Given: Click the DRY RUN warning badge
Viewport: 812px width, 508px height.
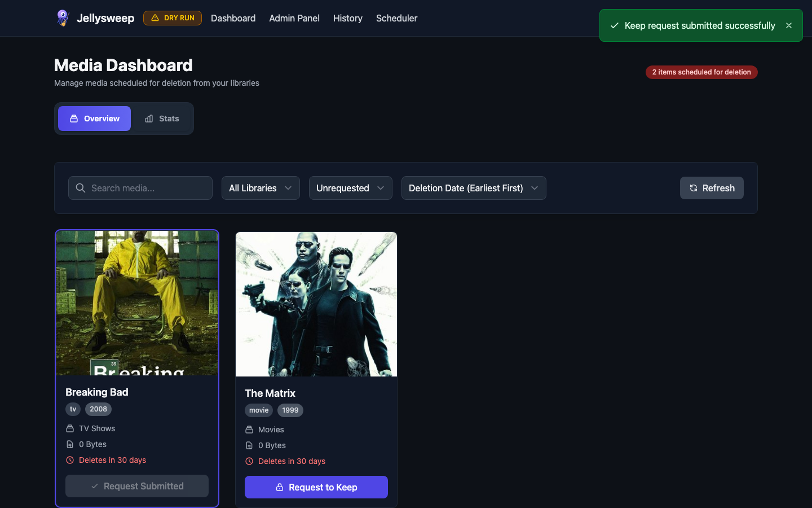Looking at the screenshot, I should (173, 18).
